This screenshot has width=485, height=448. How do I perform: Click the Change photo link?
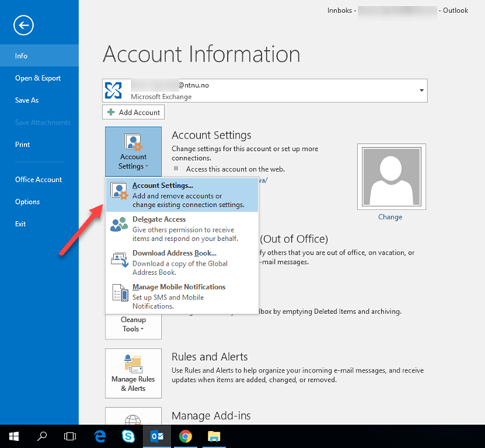point(390,217)
